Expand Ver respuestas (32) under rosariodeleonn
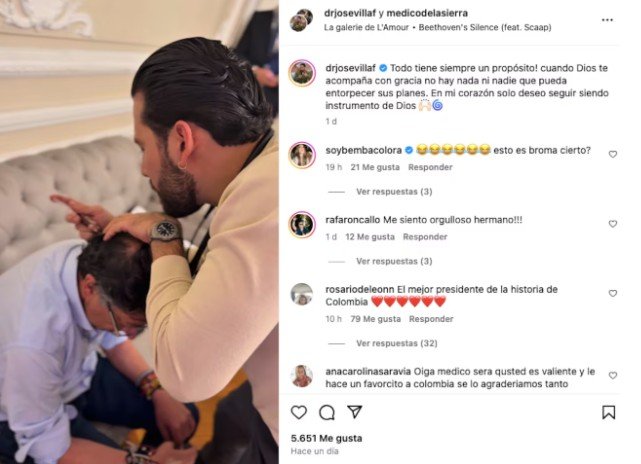This screenshot has width=641, height=464. click(x=397, y=343)
